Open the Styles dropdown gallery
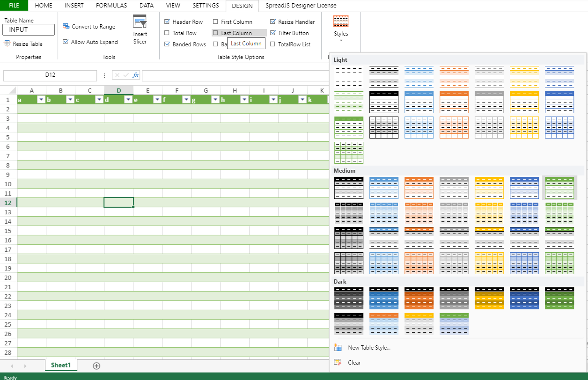Image resolution: width=588 pixels, height=380 pixels. (341, 28)
